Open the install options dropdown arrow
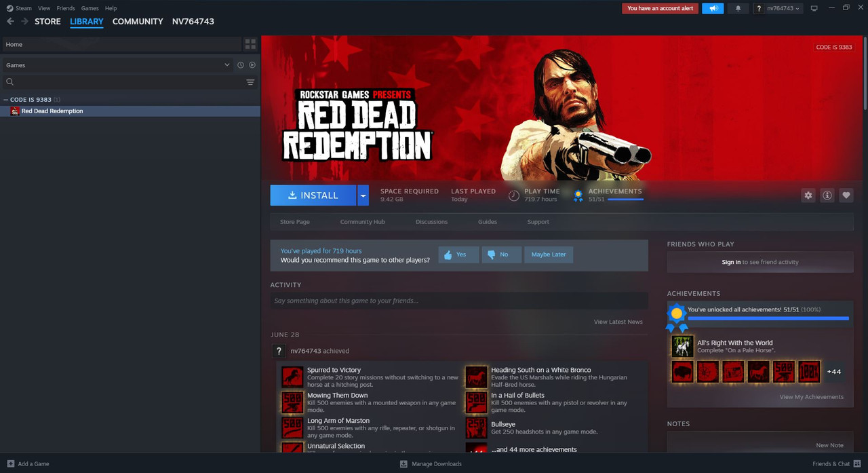This screenshot has height=473, width=868. pyautogui.click(x=363, y=195)
